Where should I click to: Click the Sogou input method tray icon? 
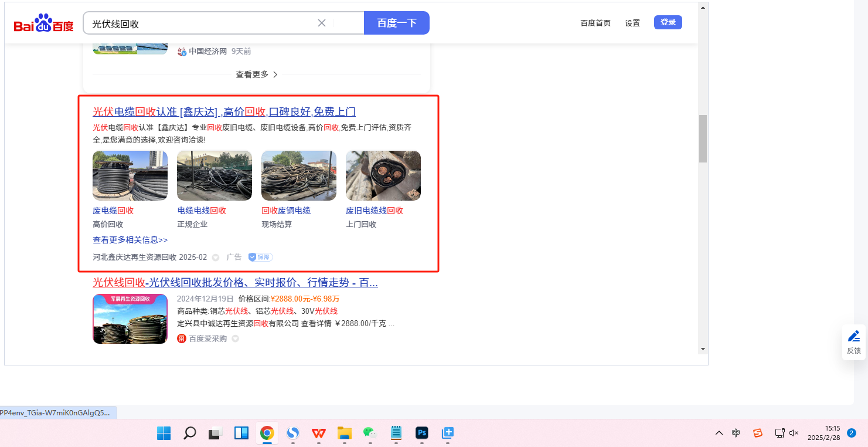point(758,433)
